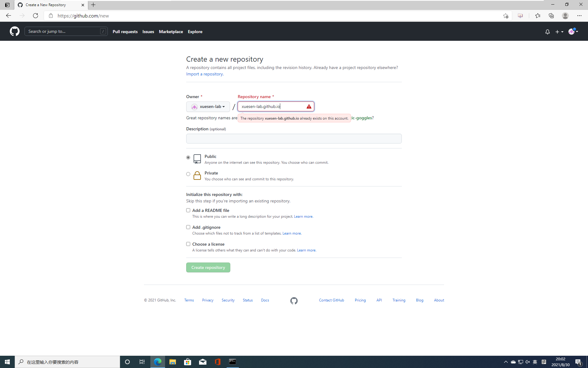The height and width of the screenshot is (368, 588).
Task: Open Marketplace in header
Action: pos(171,32)
